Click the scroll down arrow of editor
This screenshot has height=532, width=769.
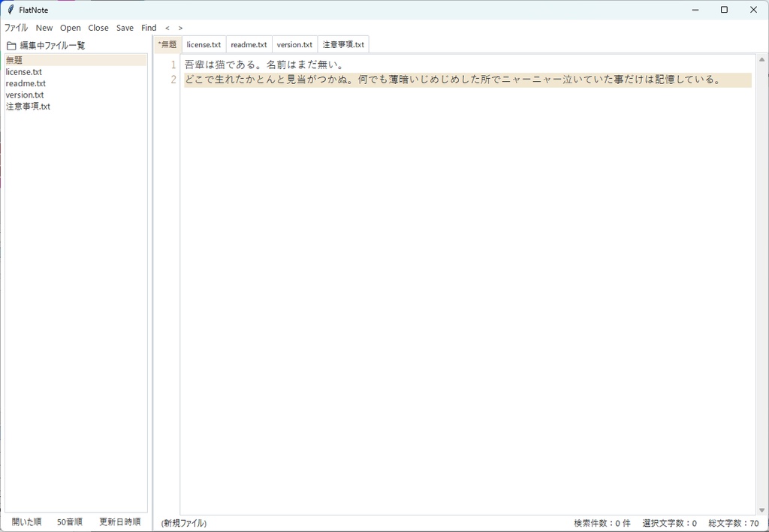coord(761,510)
